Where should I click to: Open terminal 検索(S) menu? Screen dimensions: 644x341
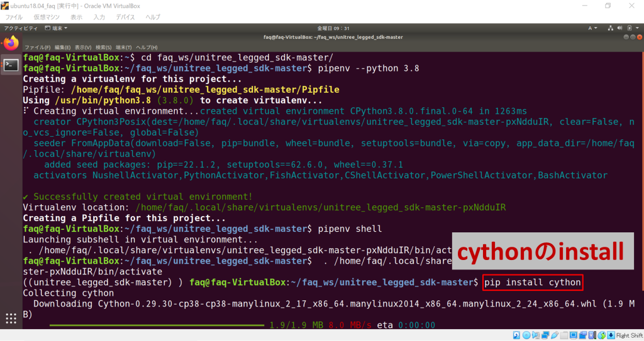[x=104, y=47]
